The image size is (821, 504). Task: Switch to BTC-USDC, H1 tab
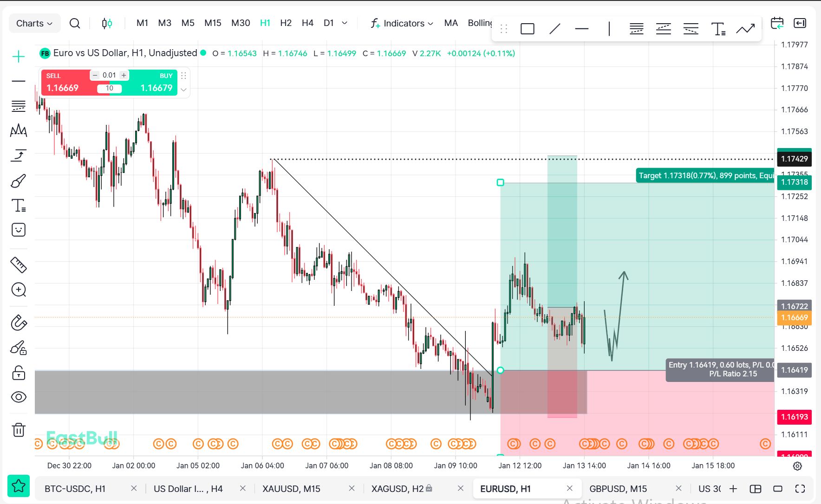(x=75, y=489)
